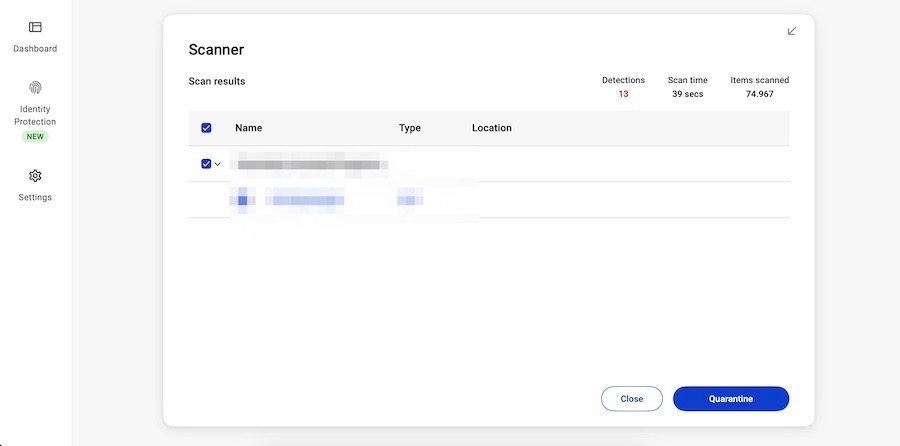Uncheck the first detection row checkbox
Screen dimensions: 900x446
tap(206, 164)
